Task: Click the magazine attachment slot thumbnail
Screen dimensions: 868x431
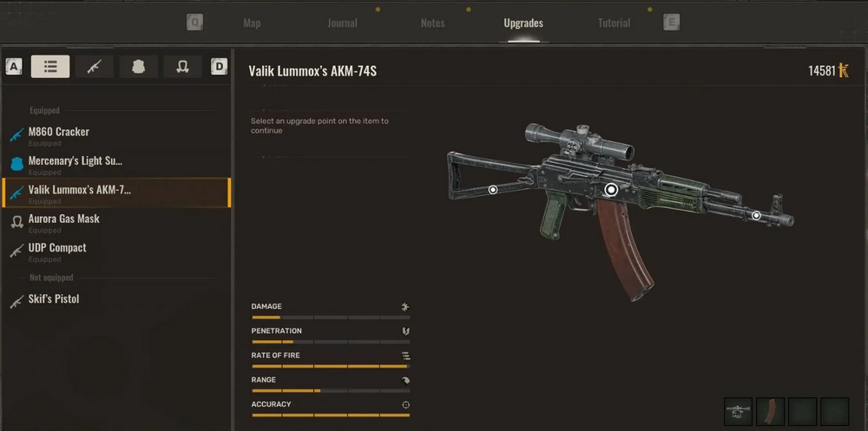Action: (770, 412)
